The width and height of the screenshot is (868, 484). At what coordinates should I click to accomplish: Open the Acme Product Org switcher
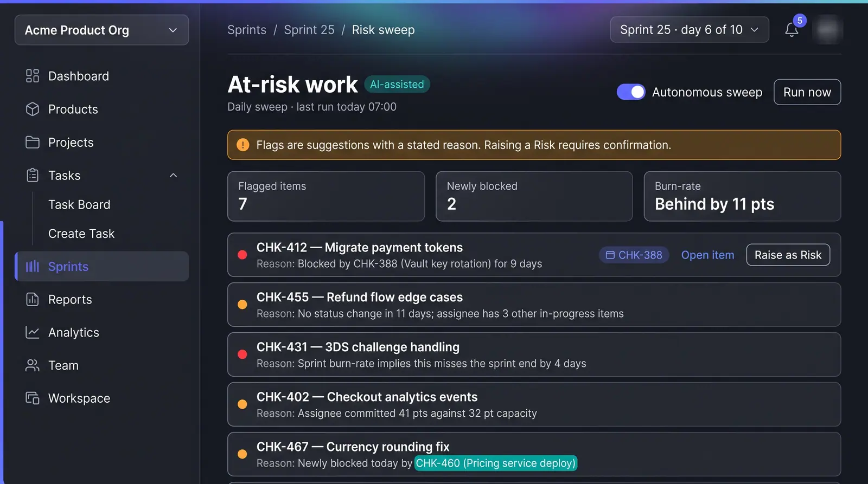pos(101,30)
